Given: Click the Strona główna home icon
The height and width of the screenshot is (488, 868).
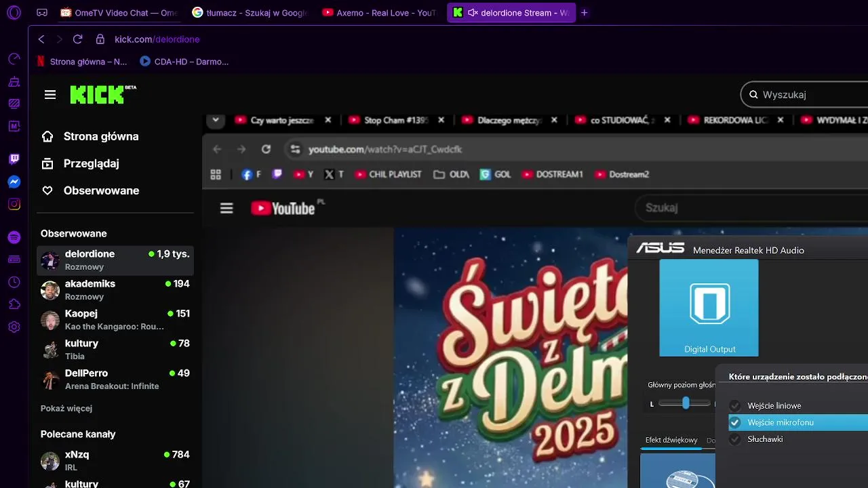Looking at the screenshot, I should pos(47,136).
